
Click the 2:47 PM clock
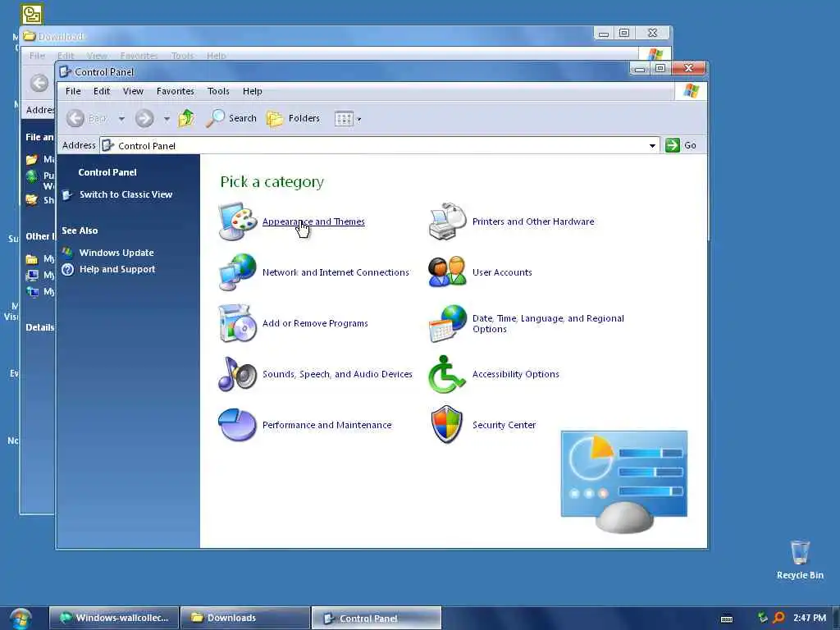coord(810,618)
